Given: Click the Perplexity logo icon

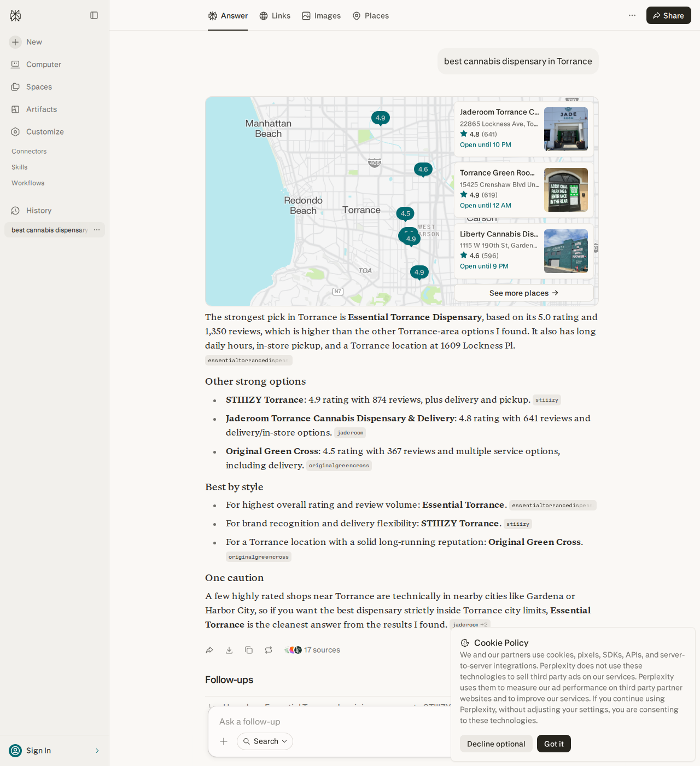Looking at the screenshot, I should pos(15,16).
